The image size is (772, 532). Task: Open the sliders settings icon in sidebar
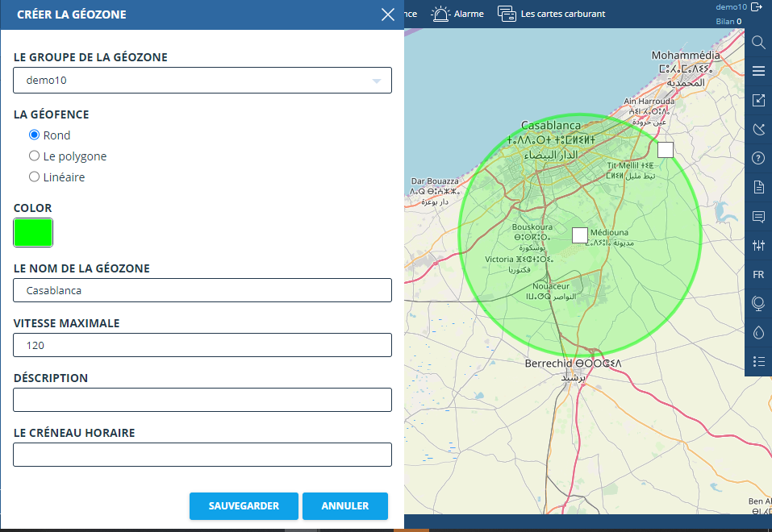coord(758,245)
